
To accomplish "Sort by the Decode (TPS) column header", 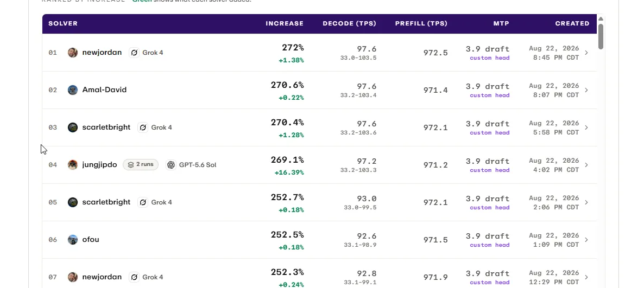I will pos(350,23).
